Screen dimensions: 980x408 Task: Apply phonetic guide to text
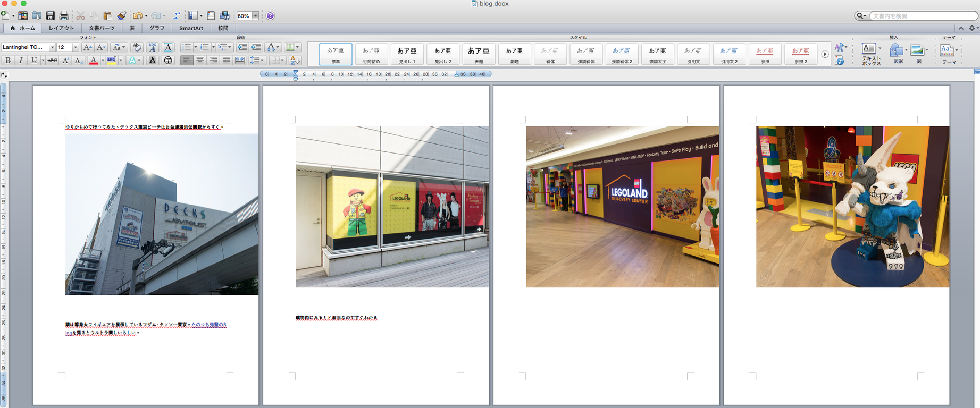(x=153, y=47)
